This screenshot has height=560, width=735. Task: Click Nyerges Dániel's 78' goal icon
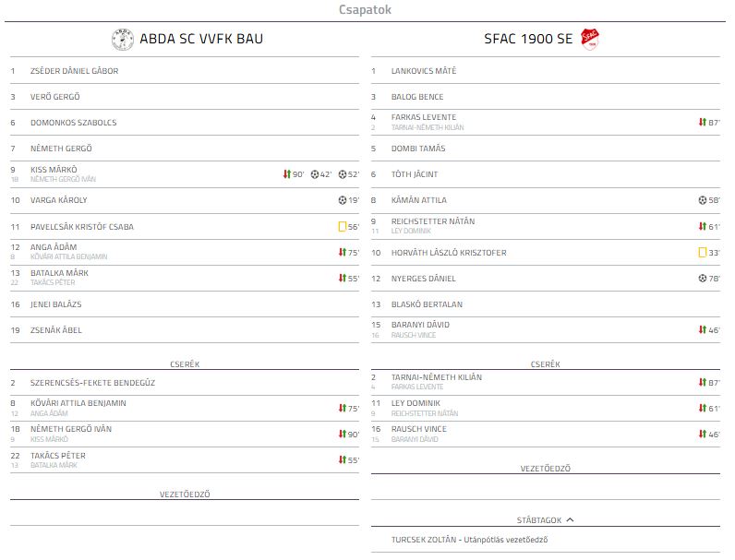703,278
